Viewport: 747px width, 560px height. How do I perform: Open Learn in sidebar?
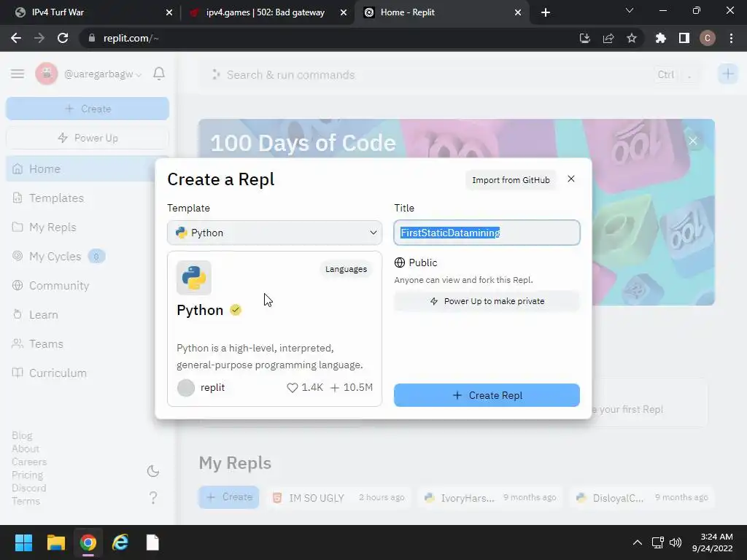pos(88,315)
